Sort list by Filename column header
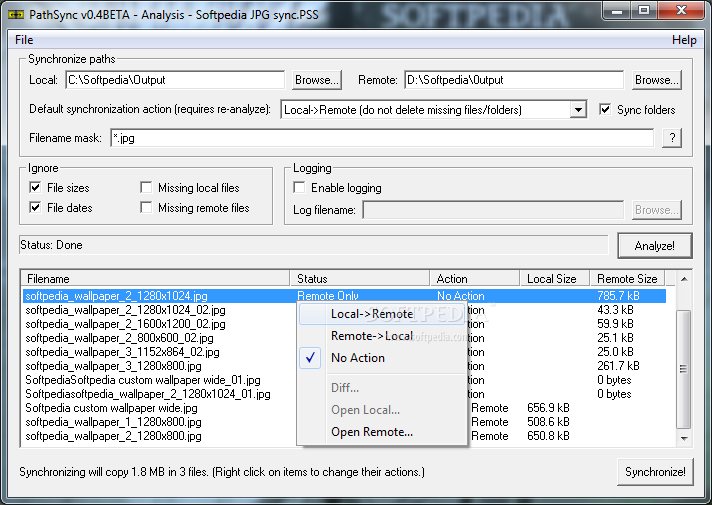Viewport: 712px width, 505px height. [x=155, y=278]
